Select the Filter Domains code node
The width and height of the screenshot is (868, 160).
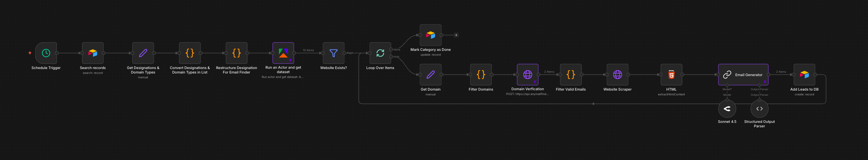[481, 75]
